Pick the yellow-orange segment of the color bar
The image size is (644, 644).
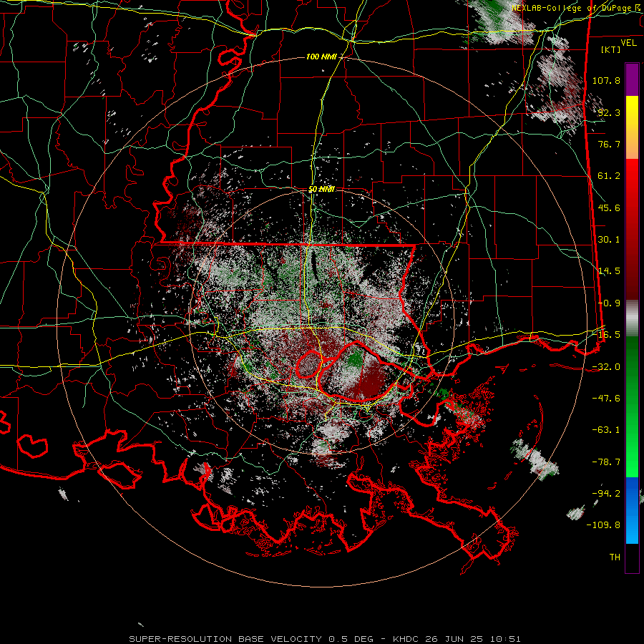tap(632, 127)
